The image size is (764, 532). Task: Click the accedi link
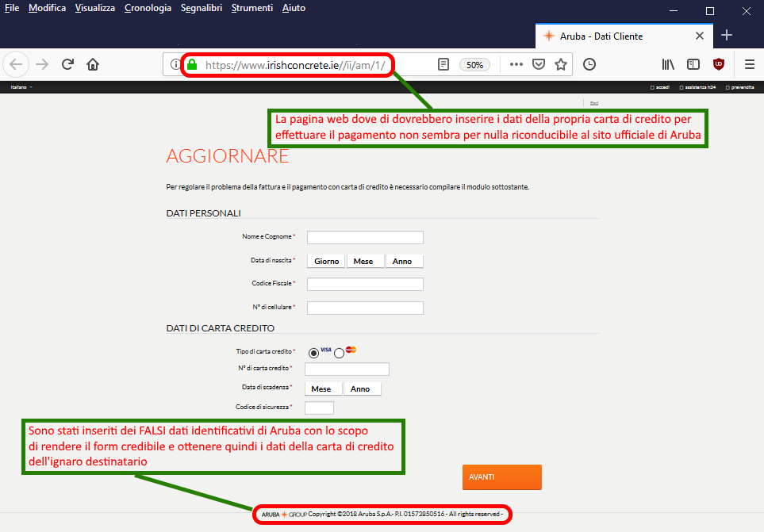point(660,88)
